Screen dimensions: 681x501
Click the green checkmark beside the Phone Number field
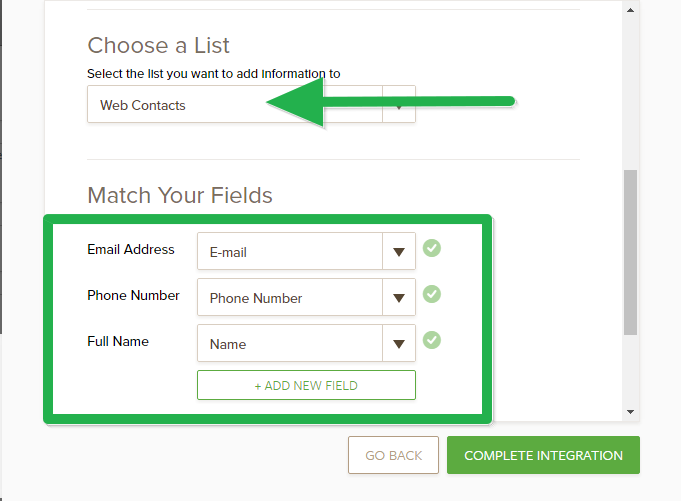click(431, 294)
